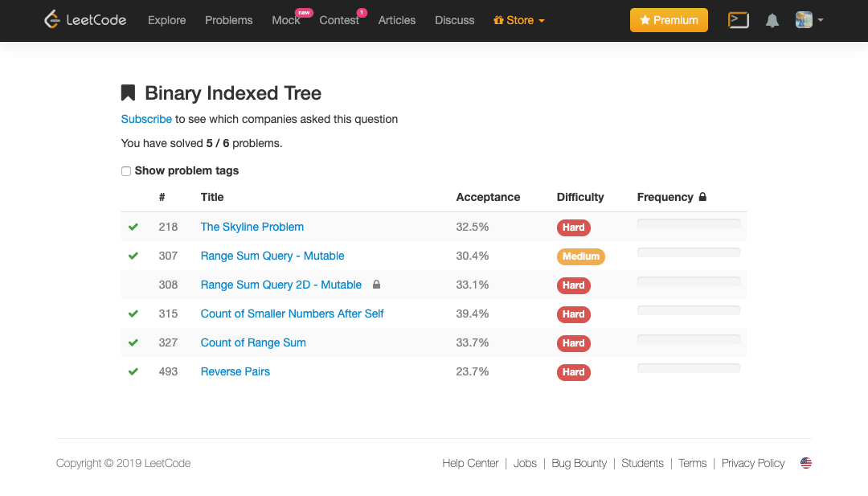The image size is (868, 496).
Task: Go to the Explore page
Action: click(166, 20)
